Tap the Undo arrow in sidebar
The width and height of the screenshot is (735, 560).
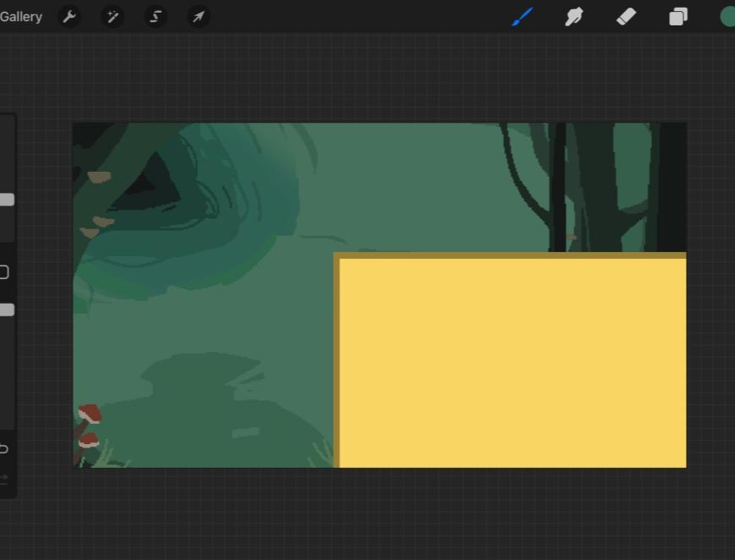coord(4,448)
